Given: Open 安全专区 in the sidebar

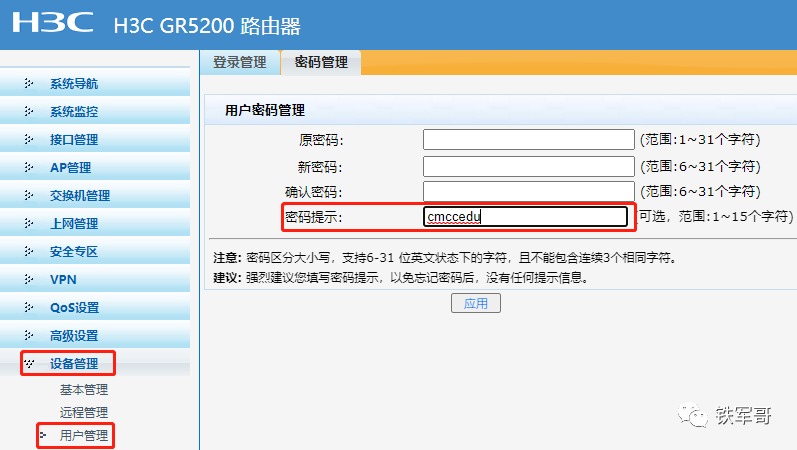Looking at the screenshot, I should 74,252.
